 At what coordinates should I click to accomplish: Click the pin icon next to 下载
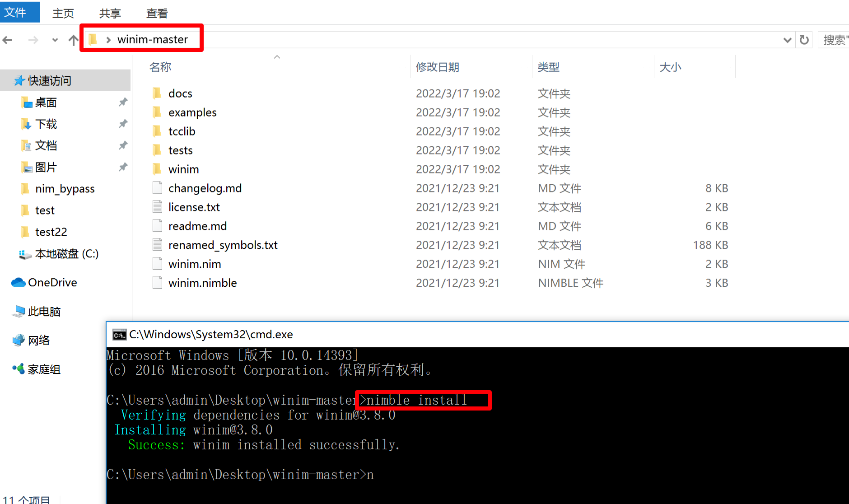point(123,124)
